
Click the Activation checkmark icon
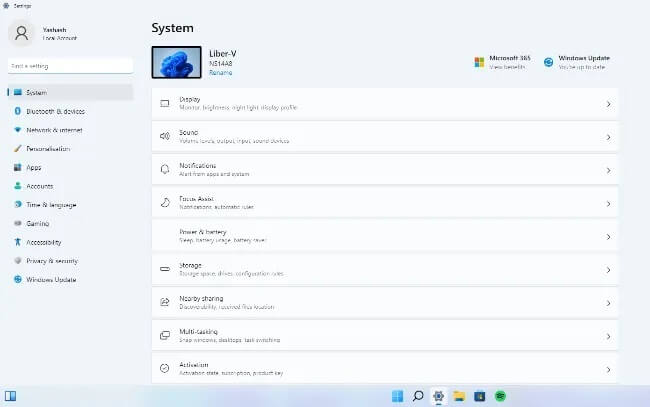(x=165, y=368)
